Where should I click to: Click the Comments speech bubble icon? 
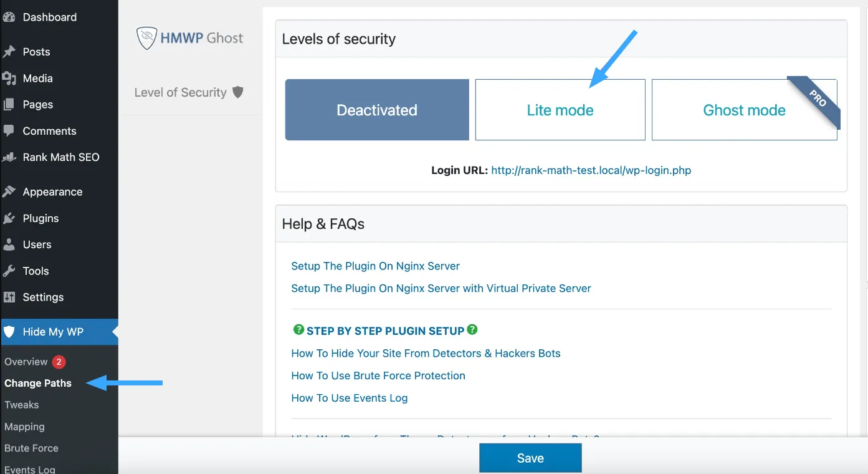pyautogui.click(x=9, y=131)
